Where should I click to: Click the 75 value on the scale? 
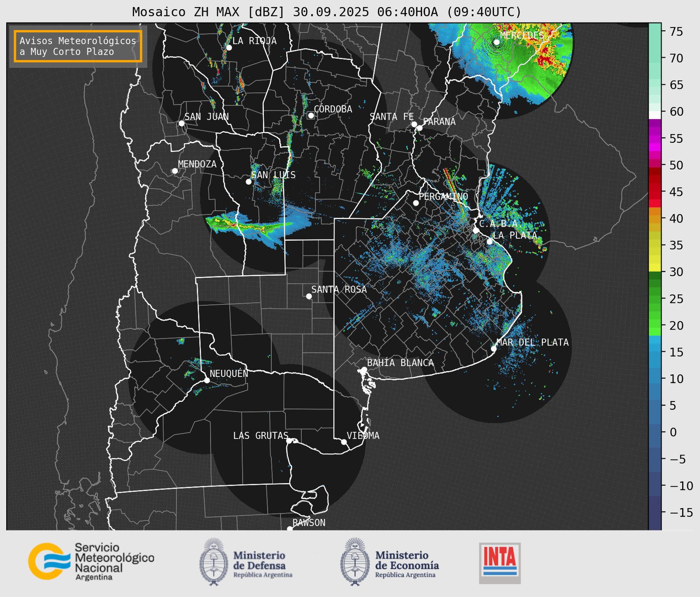(677, 32)
